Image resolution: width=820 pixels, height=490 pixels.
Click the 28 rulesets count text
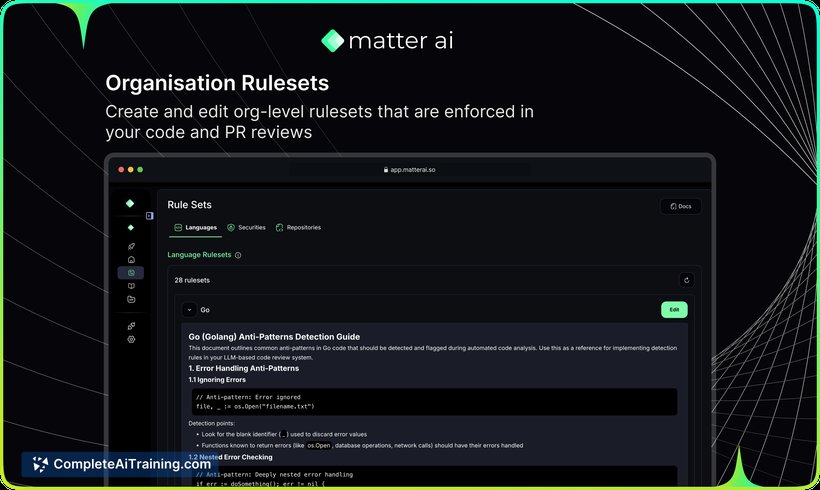[192, 280]
